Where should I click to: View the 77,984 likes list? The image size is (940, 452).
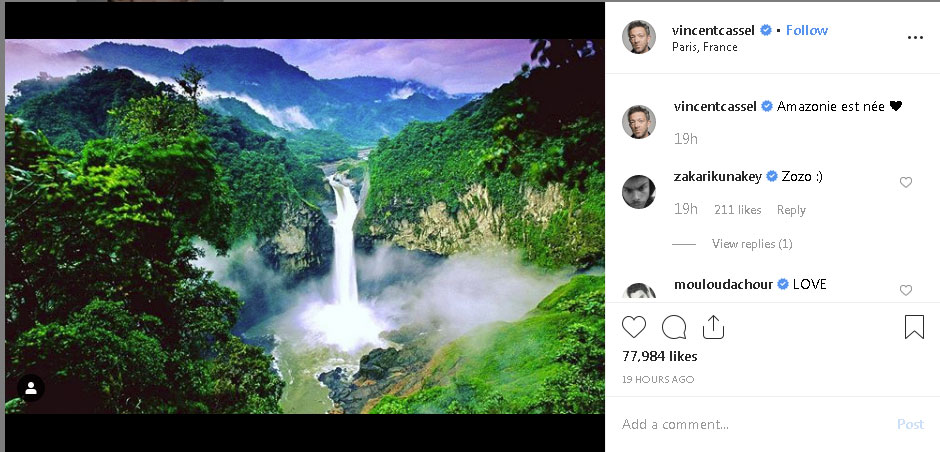[659, 356]
